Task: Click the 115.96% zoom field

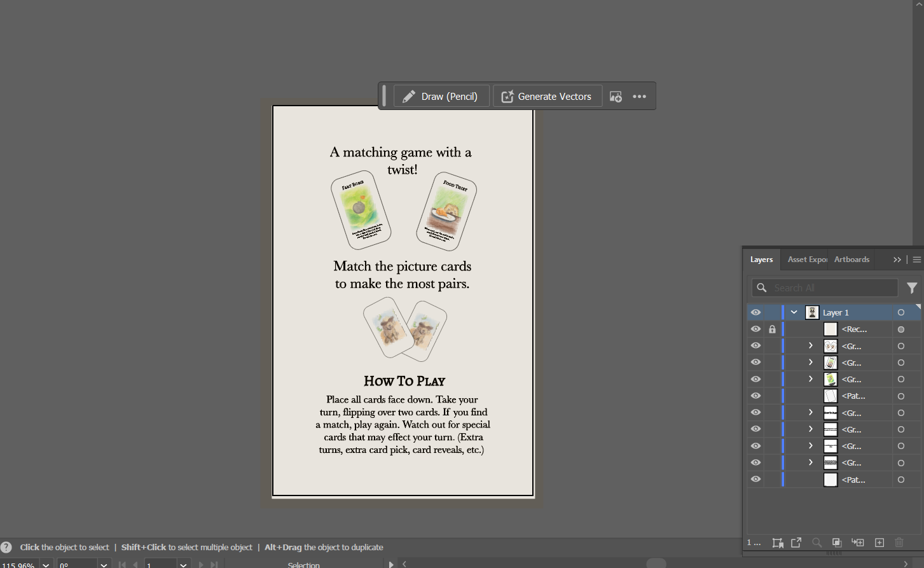Action: [x=20, y=565]
